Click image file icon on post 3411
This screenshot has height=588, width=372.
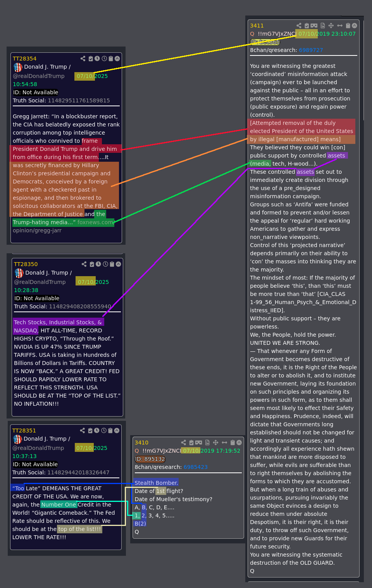[323, 26]
